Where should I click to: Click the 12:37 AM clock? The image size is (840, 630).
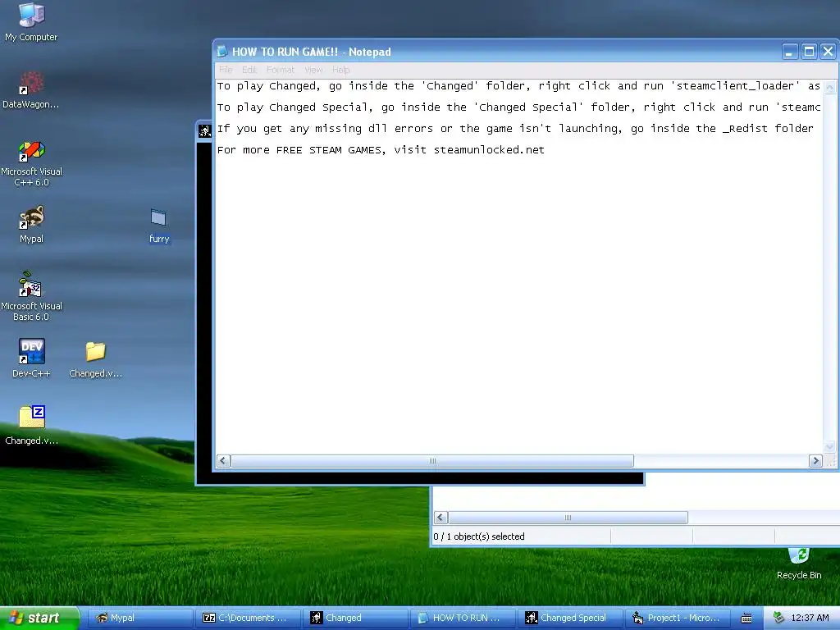click(x=810, y=618)
